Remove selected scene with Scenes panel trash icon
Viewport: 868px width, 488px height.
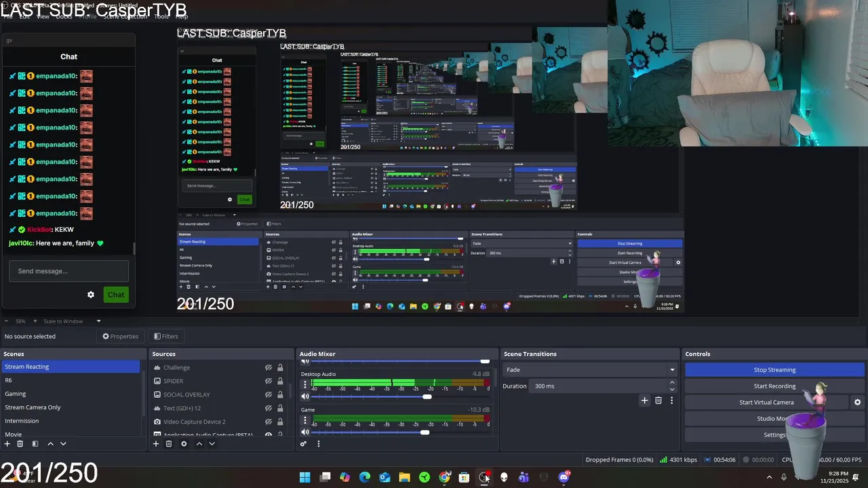tap(20, 444)
